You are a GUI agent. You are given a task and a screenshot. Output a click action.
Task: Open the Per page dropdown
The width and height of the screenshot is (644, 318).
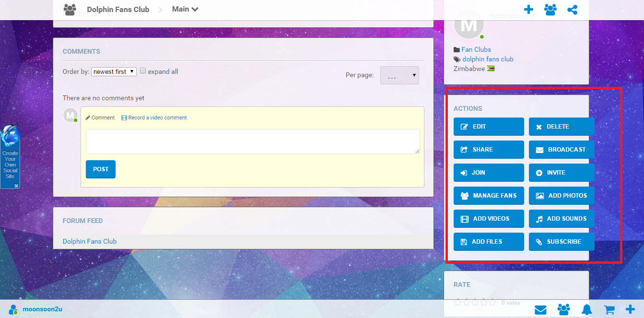tap(399, 75)
